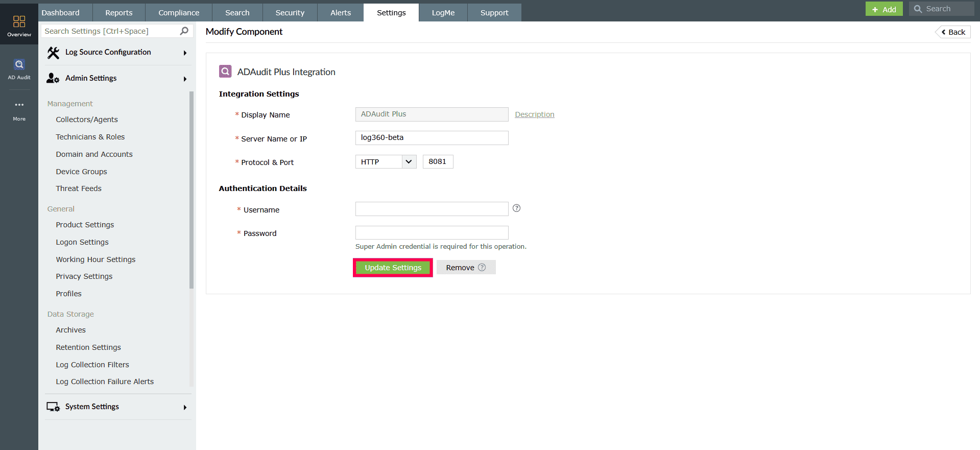Switch to the Reports tab
Image resolution: width=980 pixels, height=450 pixels.
tap(119, 13)
